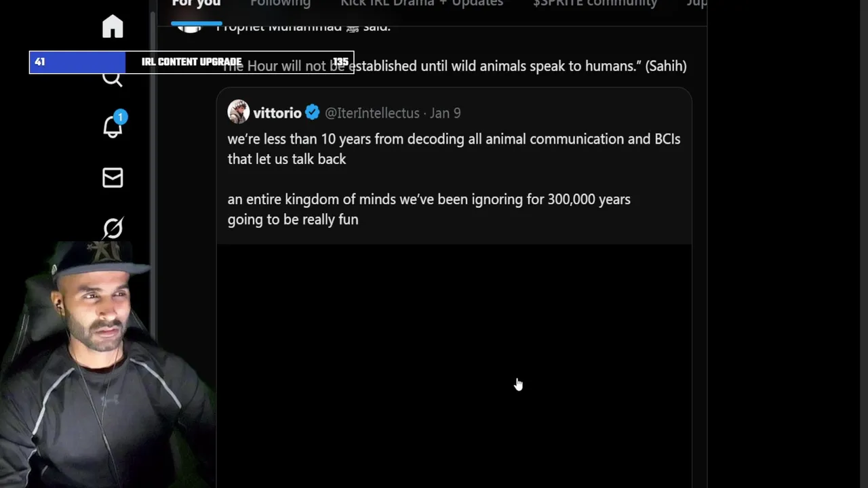
Task: Open the Search magnifier icon
Action: coord(113,79)
